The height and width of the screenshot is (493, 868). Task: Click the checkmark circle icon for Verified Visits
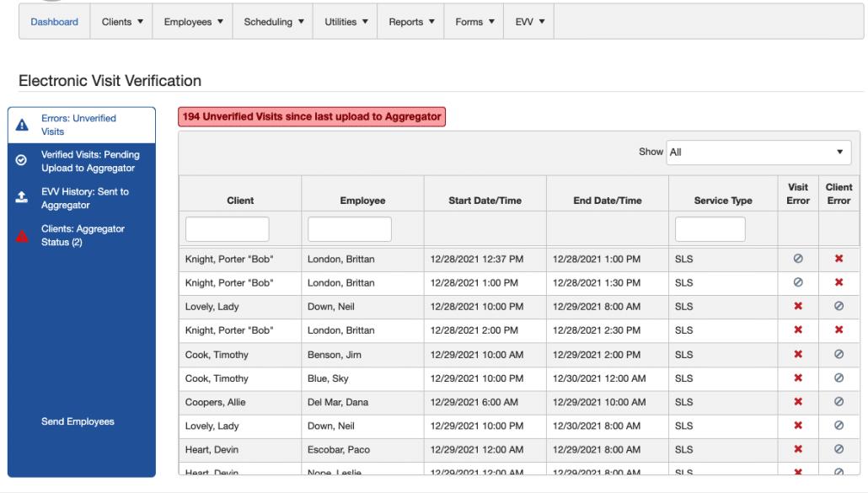[23, 160]
